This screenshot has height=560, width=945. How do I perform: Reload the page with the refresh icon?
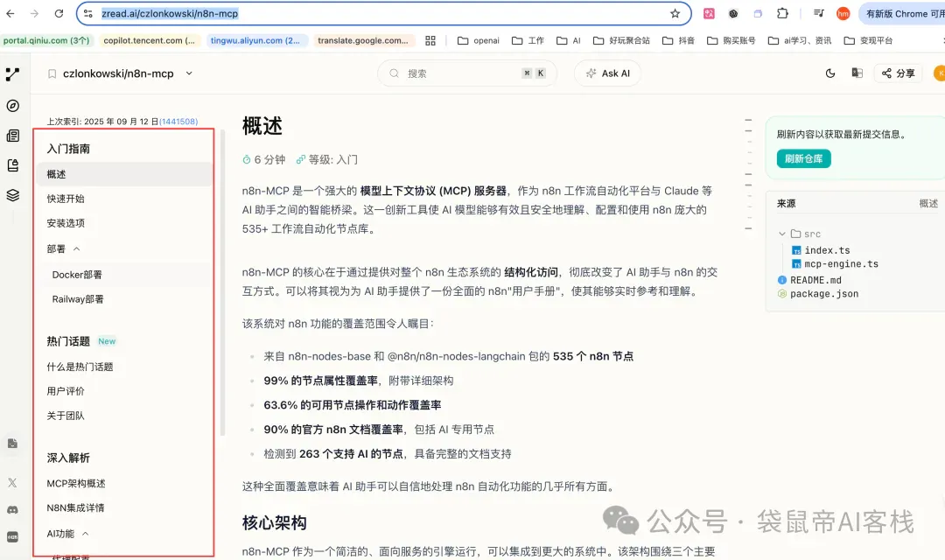tap(59, 13)
